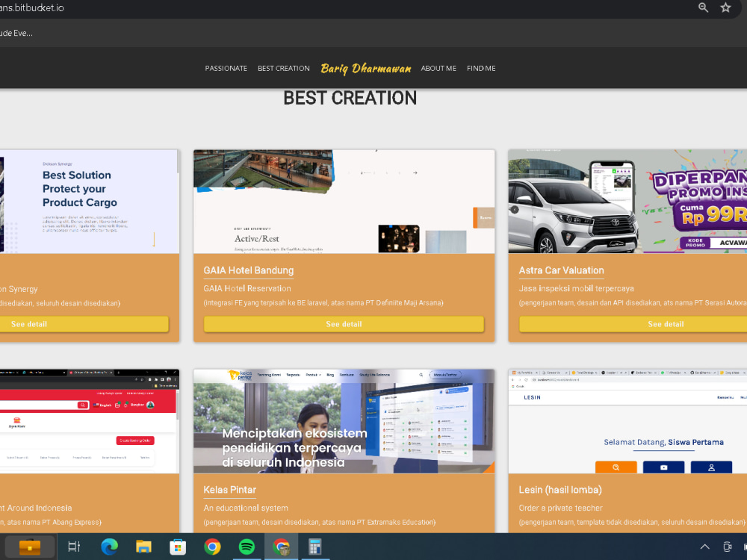The width and height of the screenshot is (747, 560).
Task: Open Astra Car Valuation preview thumbnail
Action: point(627,202)
